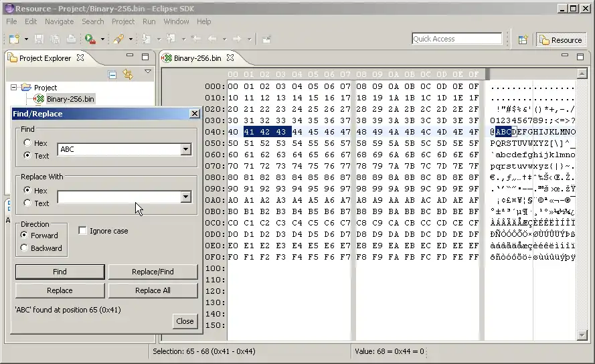
Task: Select Forward direction radio button
Action: (24, 235)
